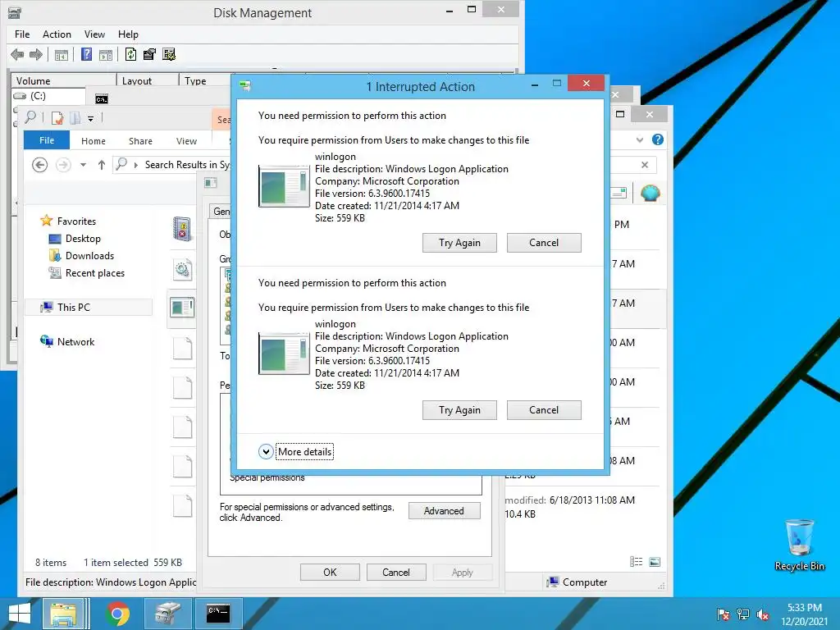Click the Settings grid icon in Disk Management toolbar
Image resolution: width=840 pixels, height=630 pixels.
coord(169,54)
